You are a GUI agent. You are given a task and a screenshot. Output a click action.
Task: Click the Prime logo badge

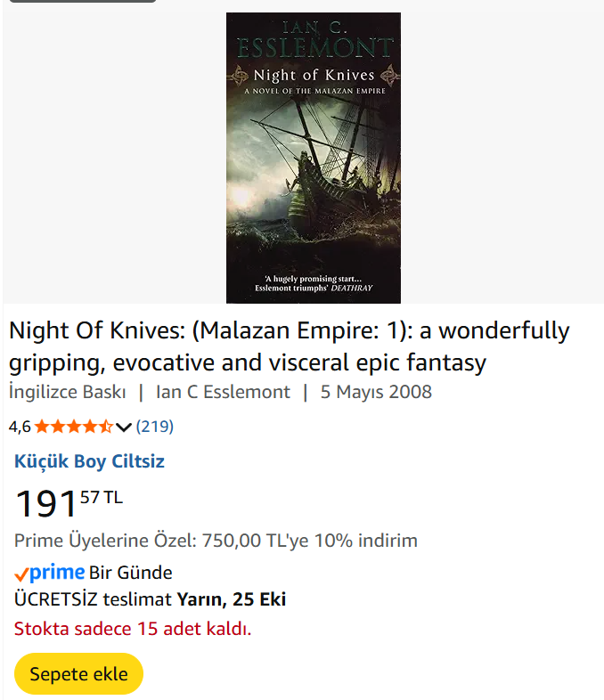click(50, 573)
